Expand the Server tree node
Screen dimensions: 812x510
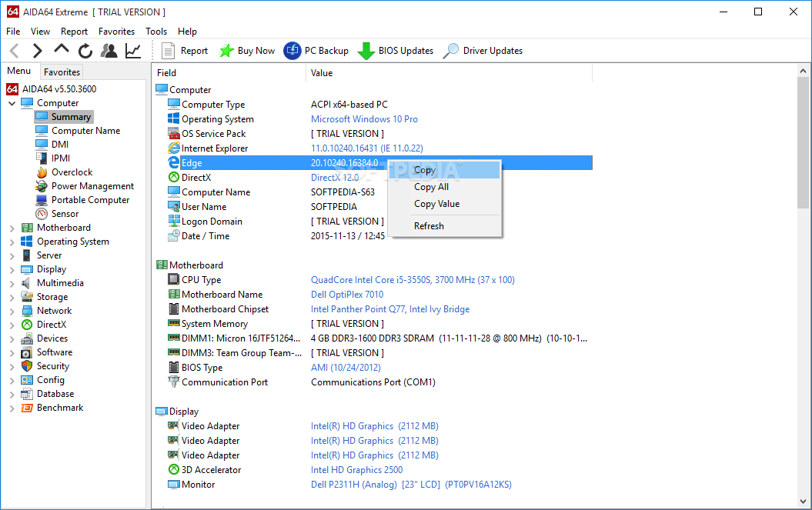[x=12, y=256]
